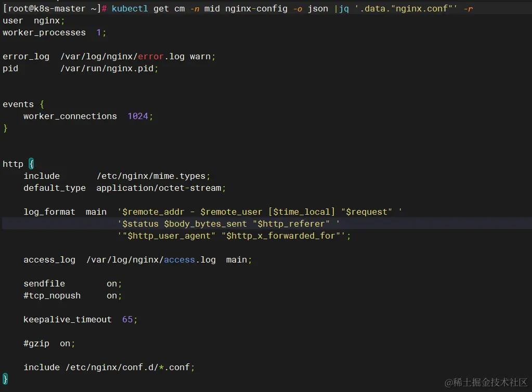Click the sendfile directive
The height and width of the screenshot is (392, 532).
[x=44, y=283]
